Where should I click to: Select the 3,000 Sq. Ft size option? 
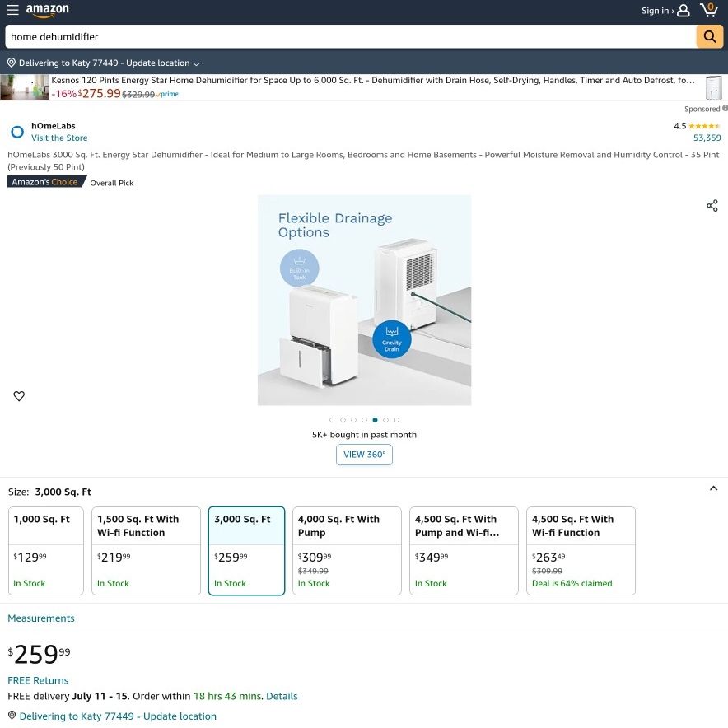246,551
